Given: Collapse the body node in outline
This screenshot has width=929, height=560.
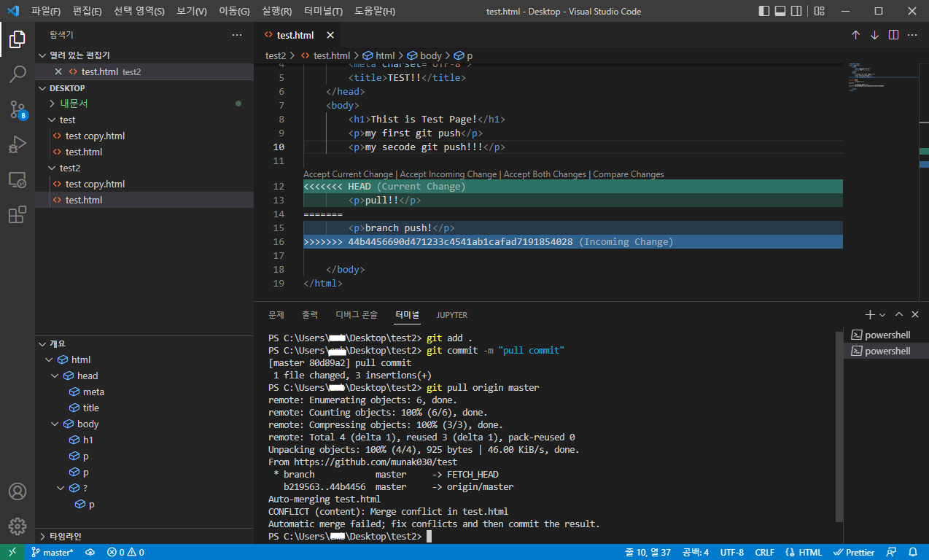Looking at the screenshot, I should 55,424.
